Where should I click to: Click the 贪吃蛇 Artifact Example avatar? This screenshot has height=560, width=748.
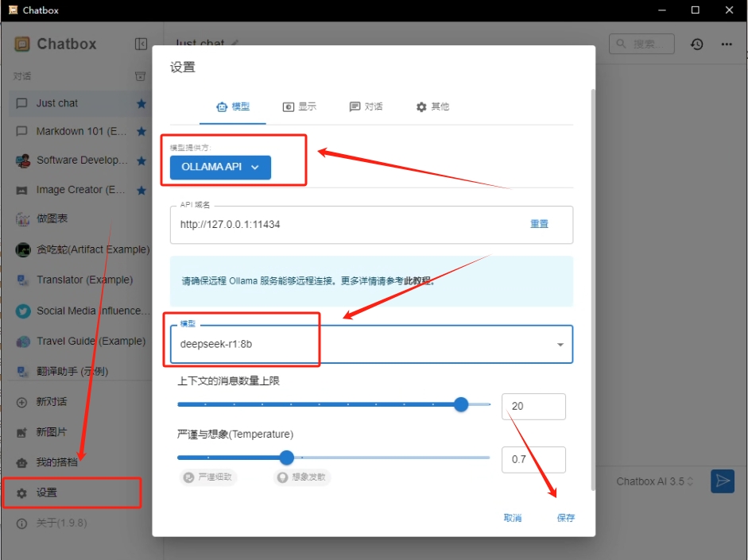pos(22,249)
